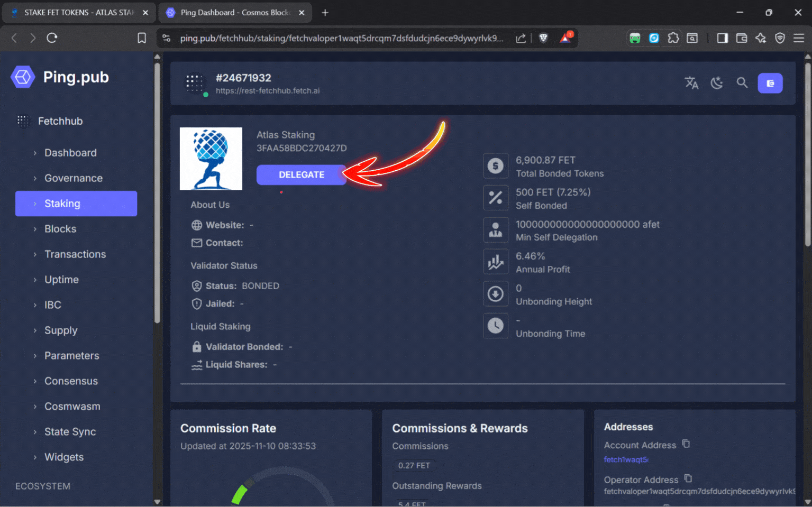Expand the Governance sidebar item
This screenshot has height=507, width=812.
tap(74, 178)
